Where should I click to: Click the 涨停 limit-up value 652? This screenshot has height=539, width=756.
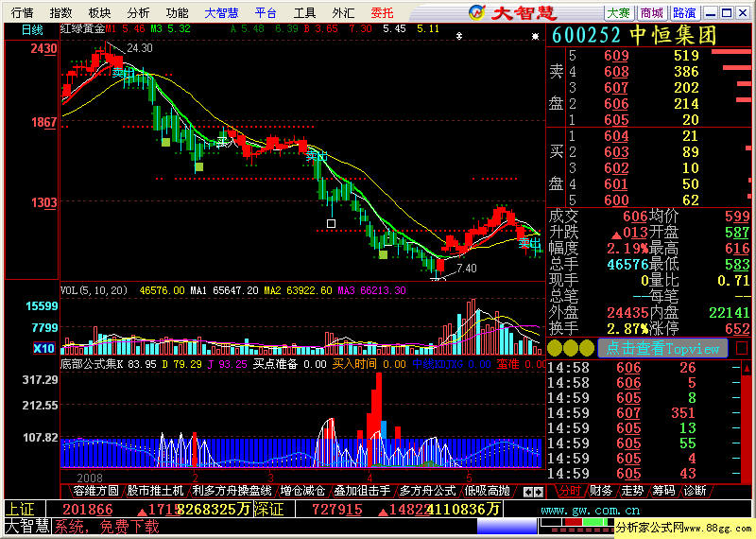tap(738, 329)
